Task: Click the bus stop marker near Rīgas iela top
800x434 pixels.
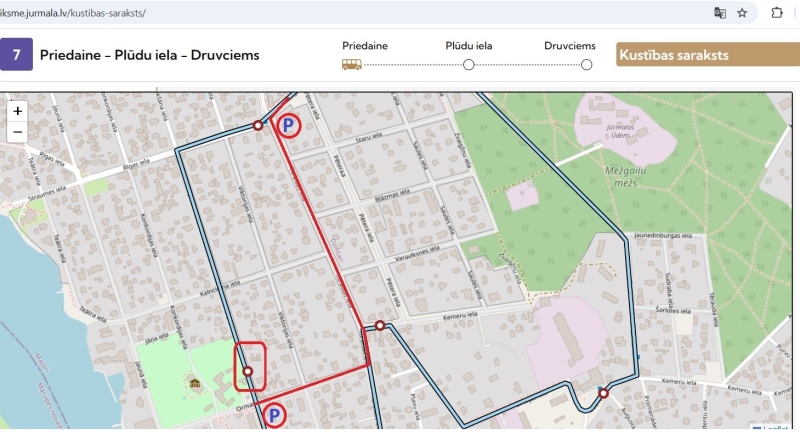Action: 258,125
